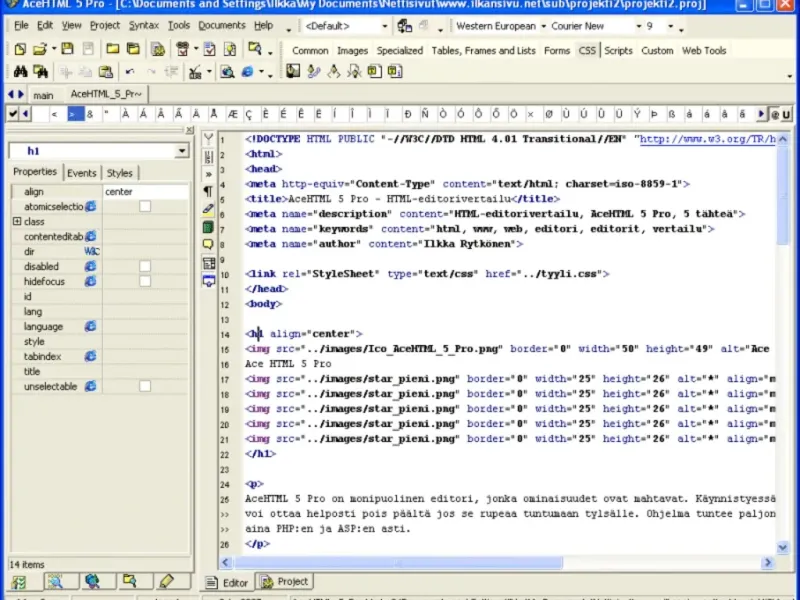Click the Paste clipboard icon
Image resolution: width=800 pixels, height=600 pixels.
click(106, 72)
